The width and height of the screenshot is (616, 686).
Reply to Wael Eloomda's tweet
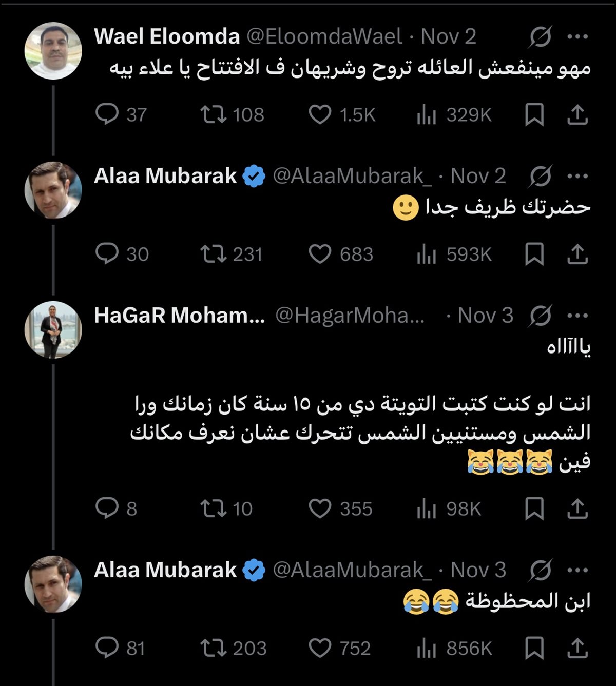(107, 114)
